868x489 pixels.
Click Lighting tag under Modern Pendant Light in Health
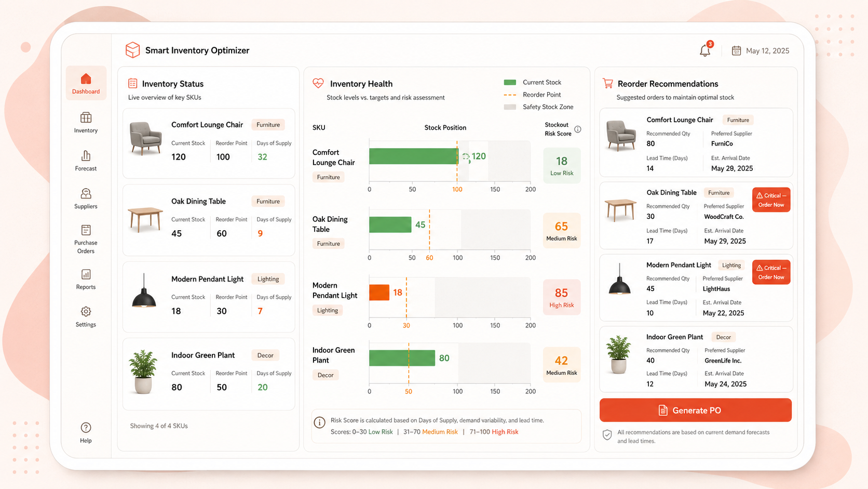pyautogui.click(x=328, y=310)
